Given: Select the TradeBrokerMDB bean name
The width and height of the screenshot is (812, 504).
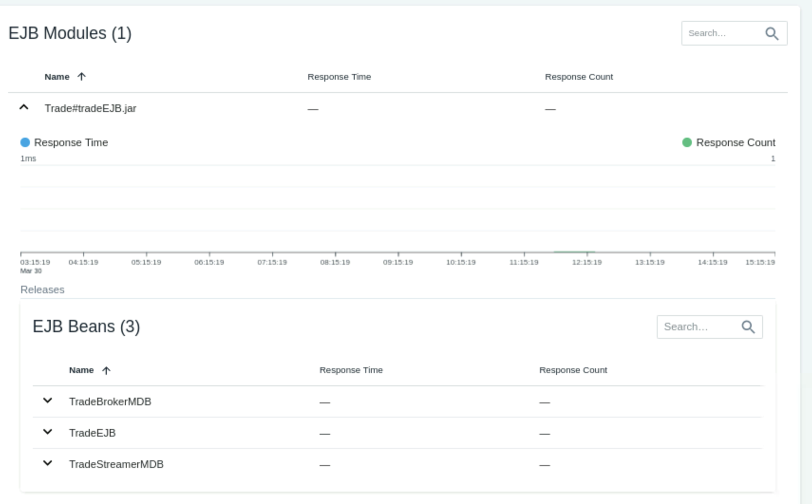Looking at the screenshot, I should click(x=110, y=402).
